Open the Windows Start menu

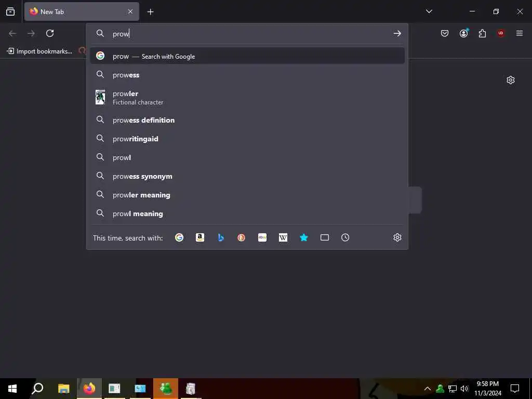point(12,389)
